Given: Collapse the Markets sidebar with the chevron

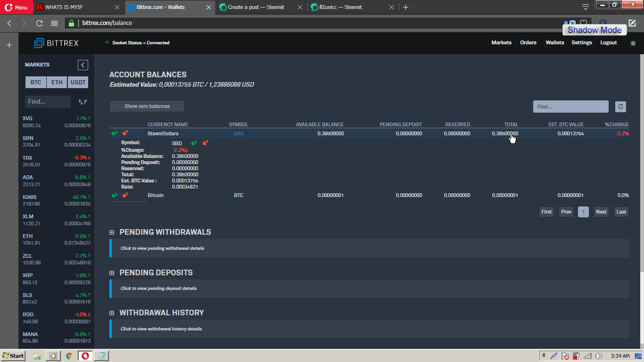Looking at the screenshot, I should (x=83, y=65).
